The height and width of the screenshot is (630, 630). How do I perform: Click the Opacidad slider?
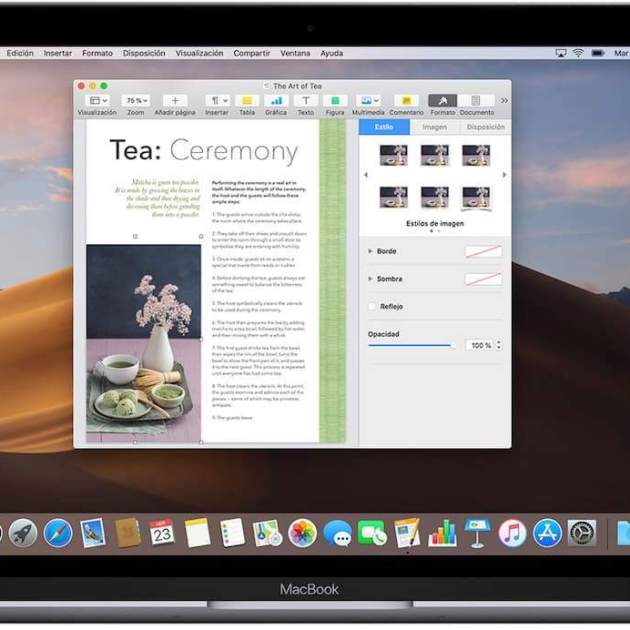(x=410, y=345)
